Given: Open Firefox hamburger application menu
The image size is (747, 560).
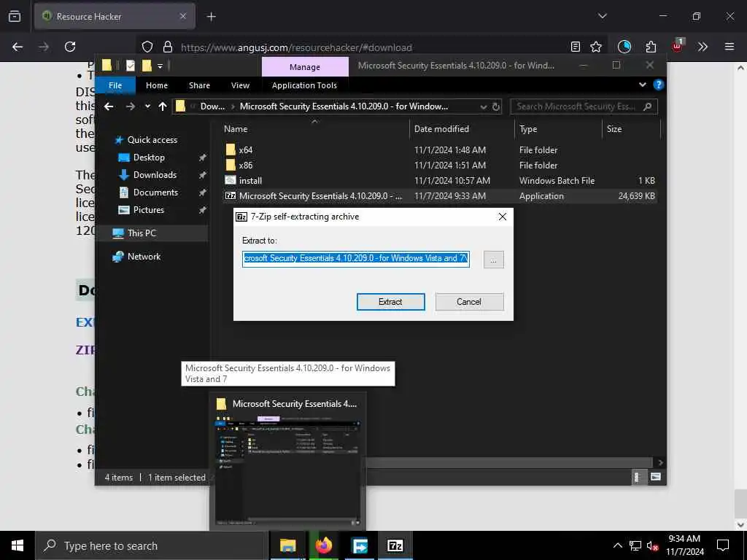Looking at the screenshot, I should point(729,47).
